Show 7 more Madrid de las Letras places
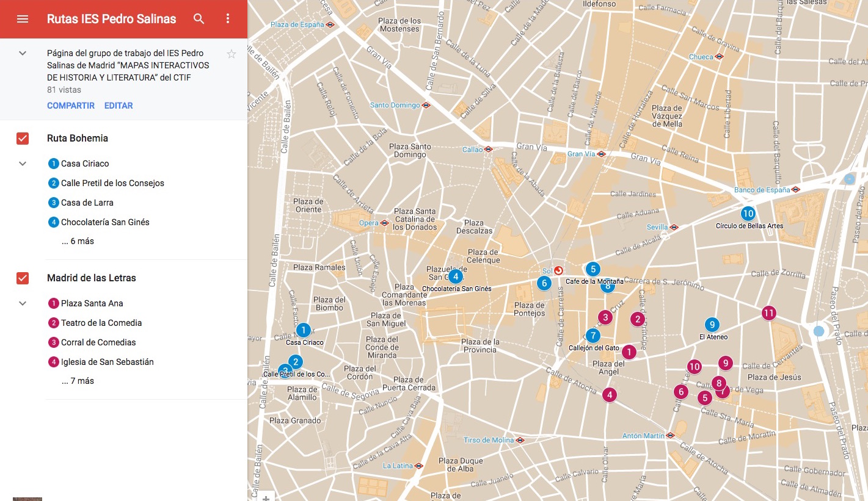This screenshot has width=868, height=501. click(x=78, y=381)
